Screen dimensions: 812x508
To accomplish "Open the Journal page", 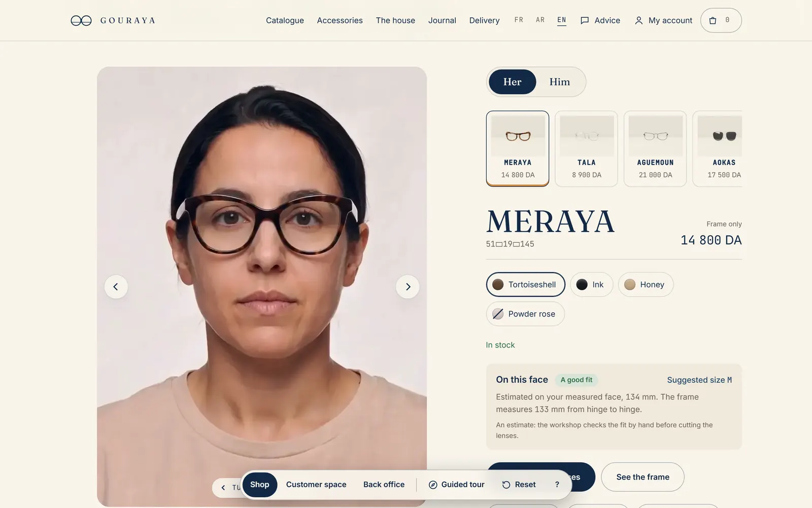I will point(442,20).
